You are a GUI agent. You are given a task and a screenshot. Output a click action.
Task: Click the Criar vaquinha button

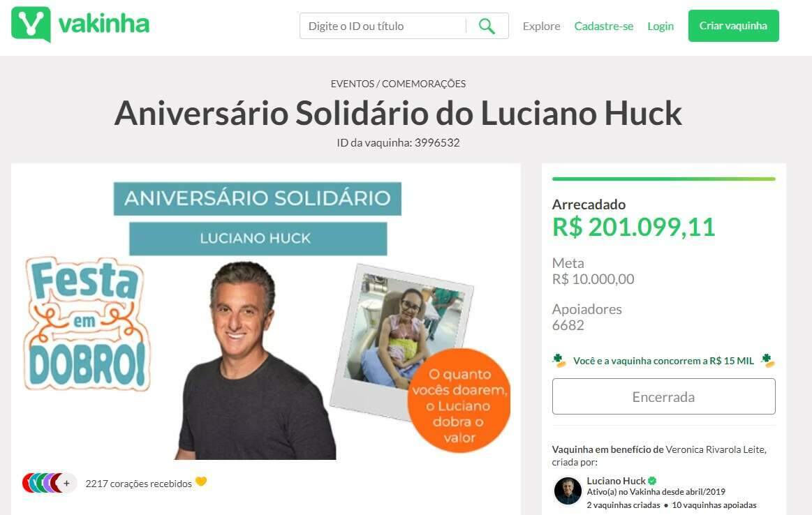coord(733,26)
